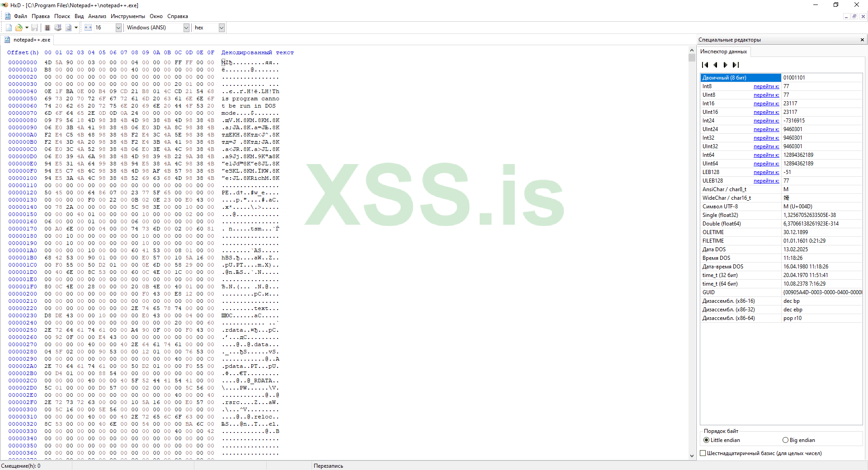Select the Инспектор данных tab
The height and width of the screenshot is (470, 868).
[x=723, y=52]
